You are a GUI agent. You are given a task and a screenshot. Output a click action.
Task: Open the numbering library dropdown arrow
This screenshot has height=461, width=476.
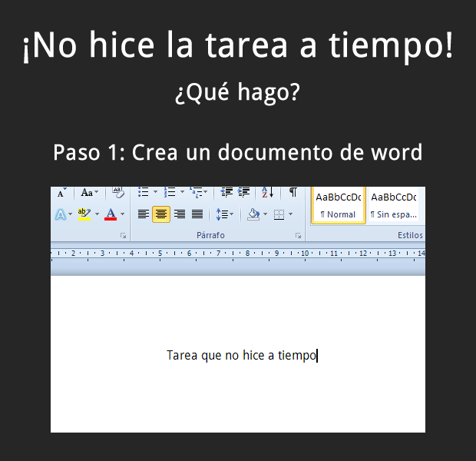182,192
